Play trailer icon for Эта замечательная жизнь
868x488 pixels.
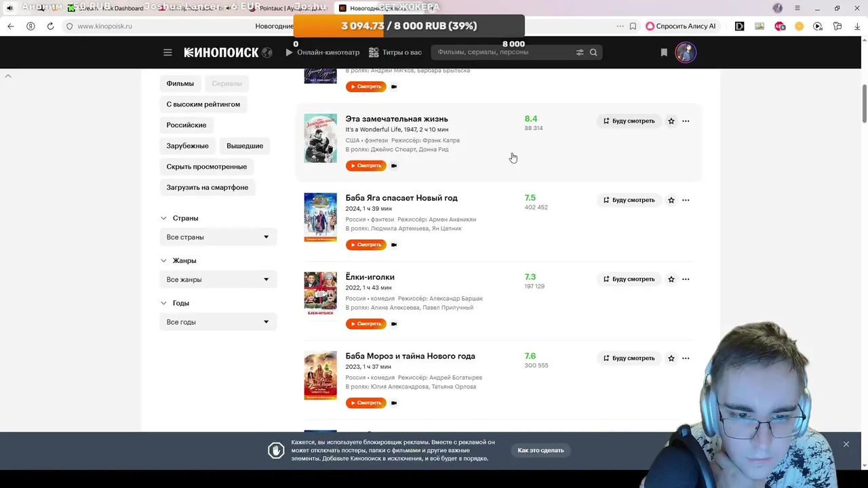394,165
